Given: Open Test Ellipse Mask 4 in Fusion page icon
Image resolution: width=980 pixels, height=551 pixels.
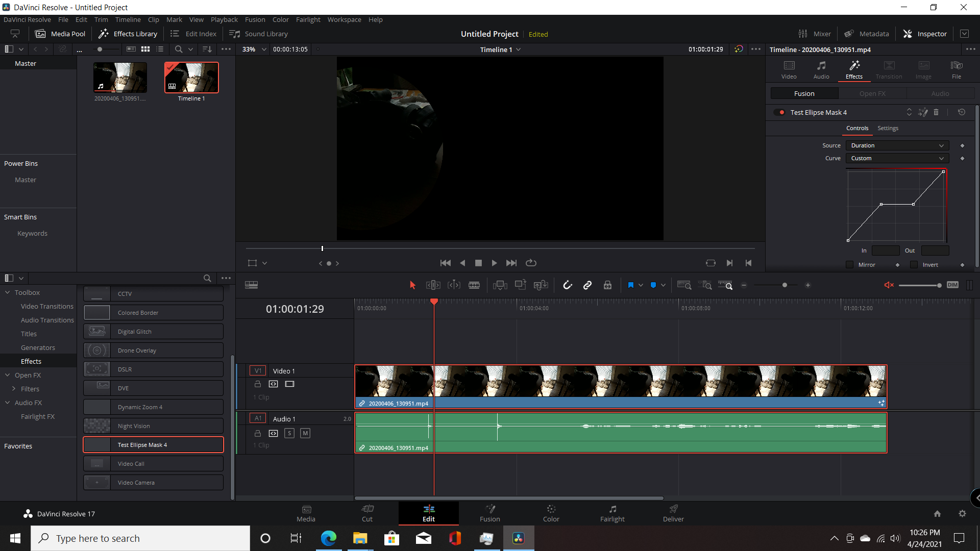Looking at the screenshot, I should [923, 112].
